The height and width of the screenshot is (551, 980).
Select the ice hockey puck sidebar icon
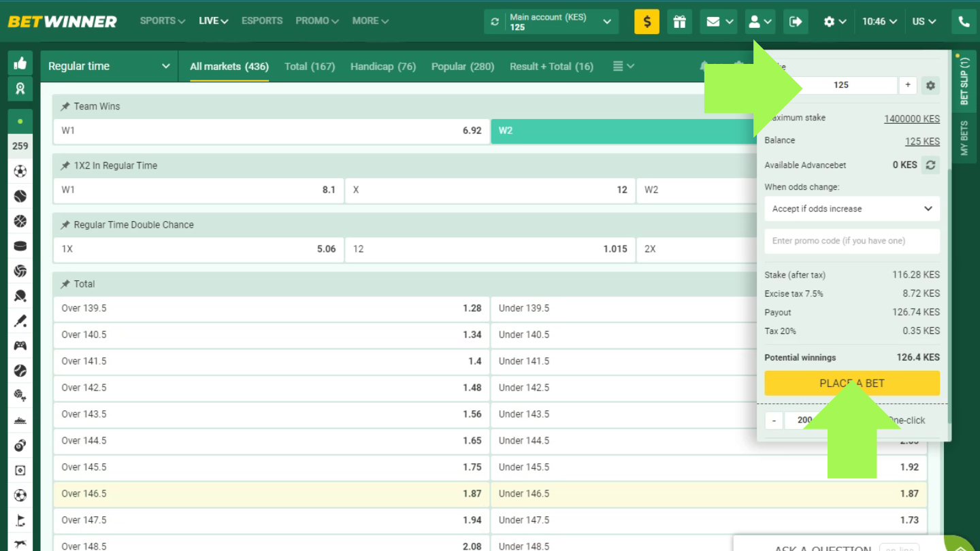[20, 246]
